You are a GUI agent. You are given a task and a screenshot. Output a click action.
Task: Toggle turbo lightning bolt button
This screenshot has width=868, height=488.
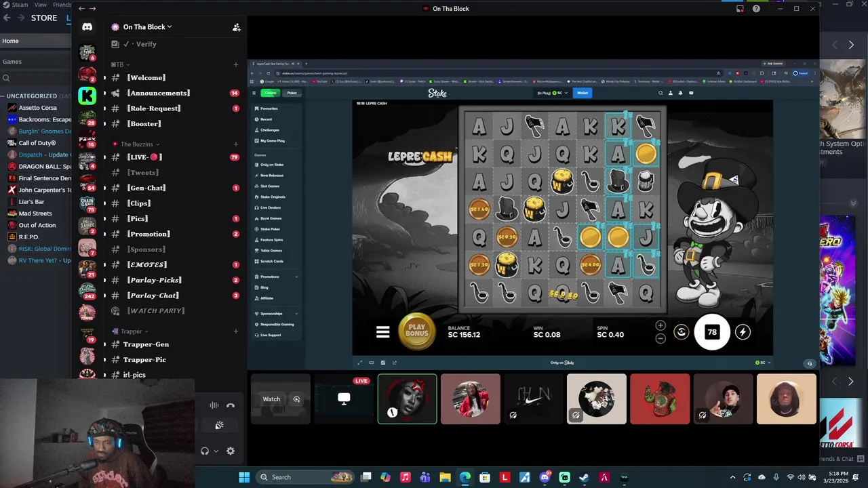point(743,332)
